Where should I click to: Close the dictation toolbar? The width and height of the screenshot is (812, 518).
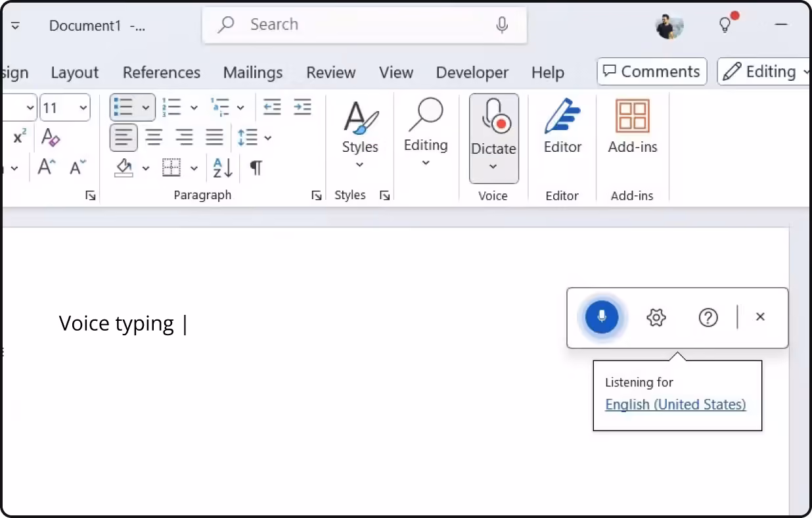click(760, 317)
